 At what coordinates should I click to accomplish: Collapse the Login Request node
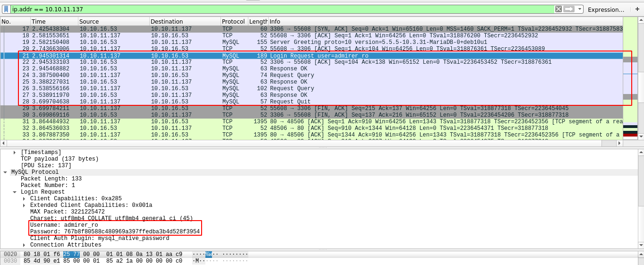(15, 192)
